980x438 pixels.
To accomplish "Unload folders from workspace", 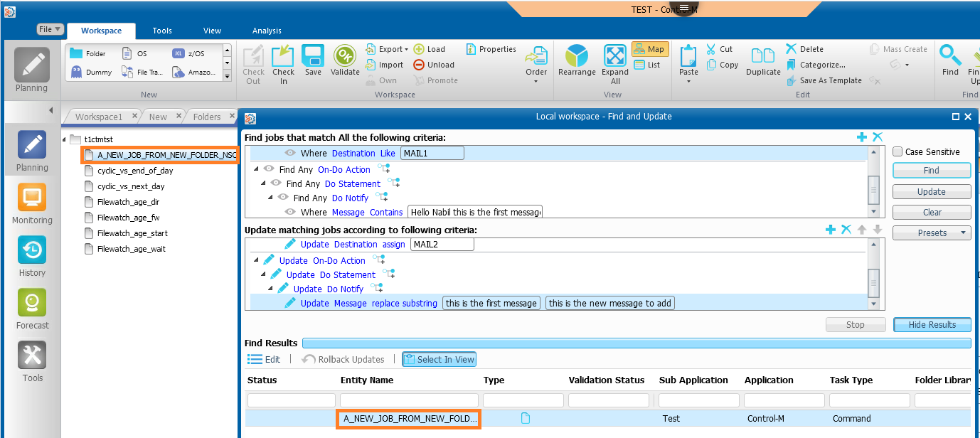I will tap(433, 65).
